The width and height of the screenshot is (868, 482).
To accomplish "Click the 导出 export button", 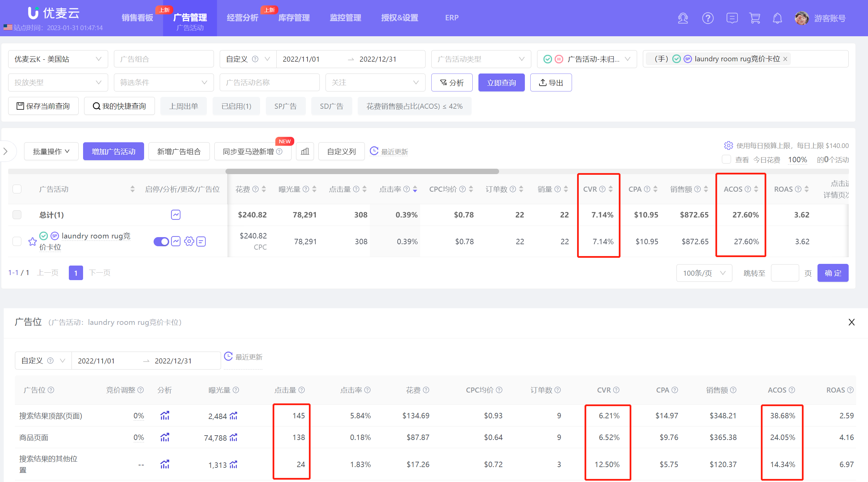I will click(x=551, y=82).
